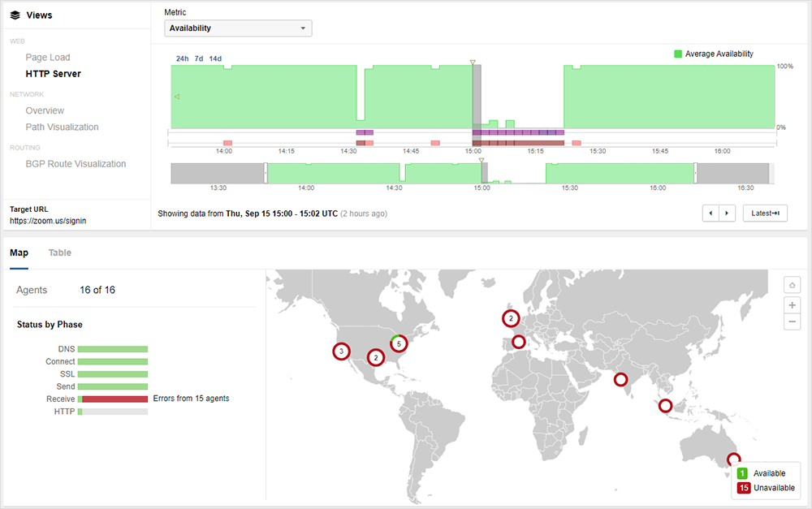Zoom in on the world map

pyautogui.click(x=793, y=304)
